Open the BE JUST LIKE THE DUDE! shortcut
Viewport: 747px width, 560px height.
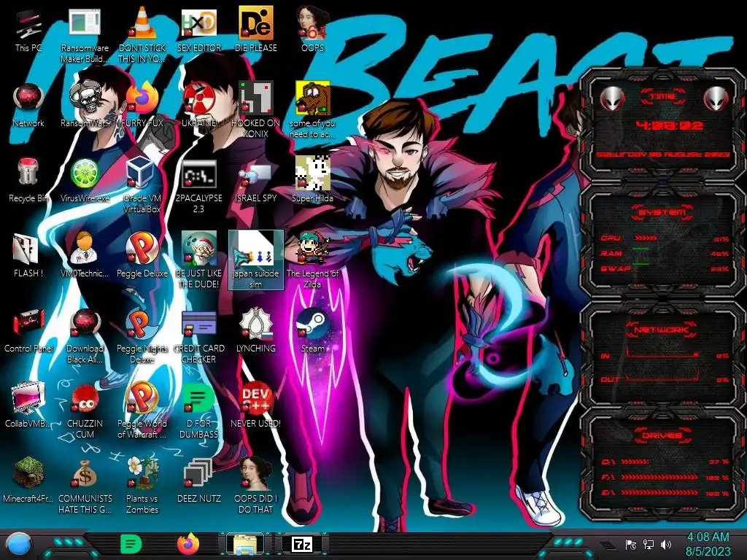198,260
